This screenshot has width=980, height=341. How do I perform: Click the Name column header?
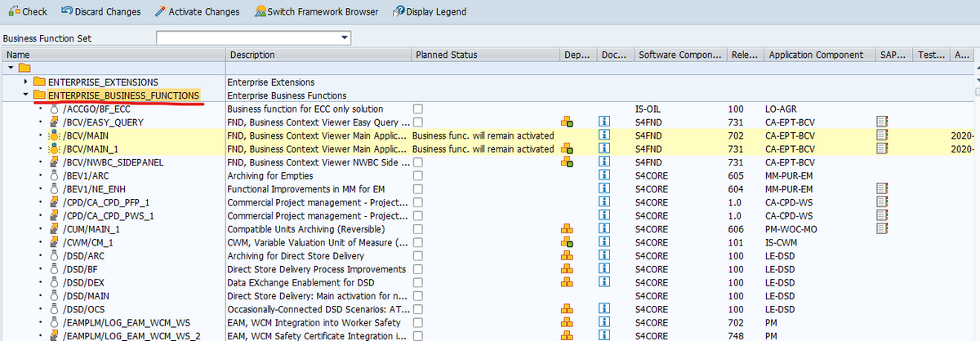tap(113, 55)
